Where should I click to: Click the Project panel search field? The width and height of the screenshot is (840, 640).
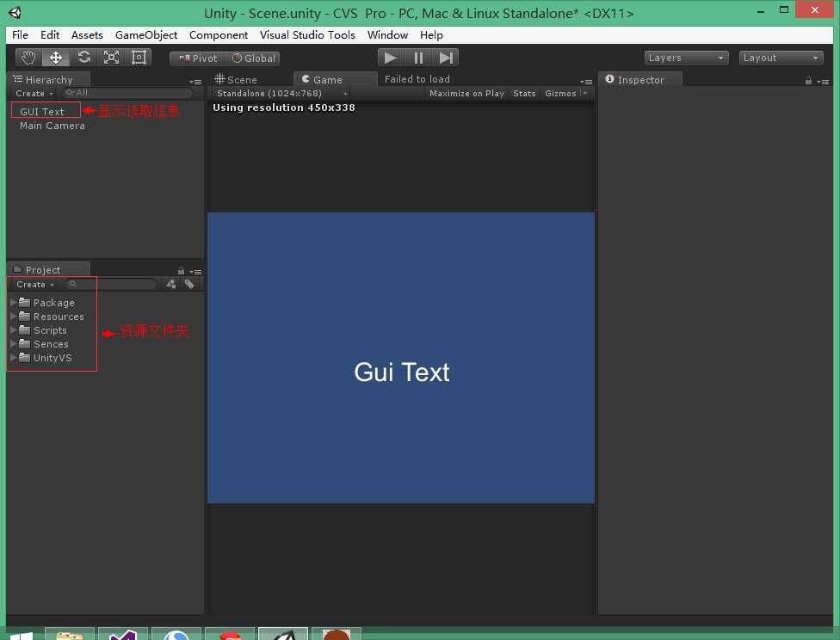(114, 284)
